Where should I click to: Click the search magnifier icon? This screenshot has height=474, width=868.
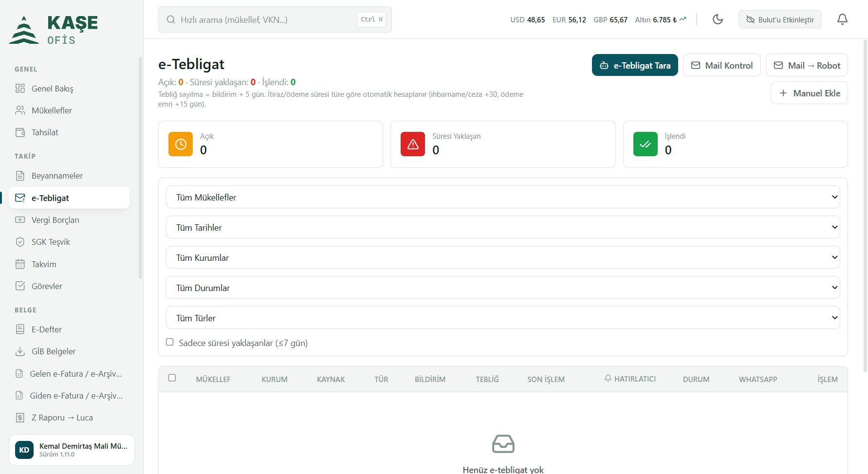171,20
